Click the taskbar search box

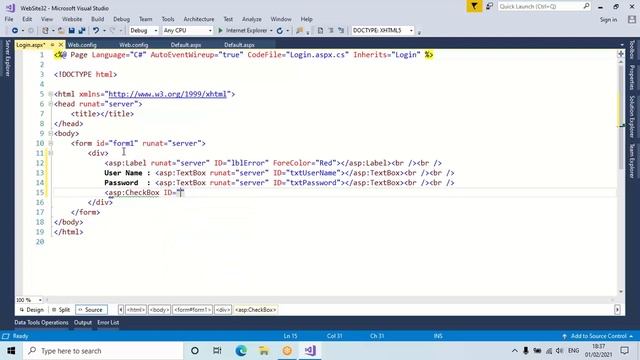coord(103,351)
